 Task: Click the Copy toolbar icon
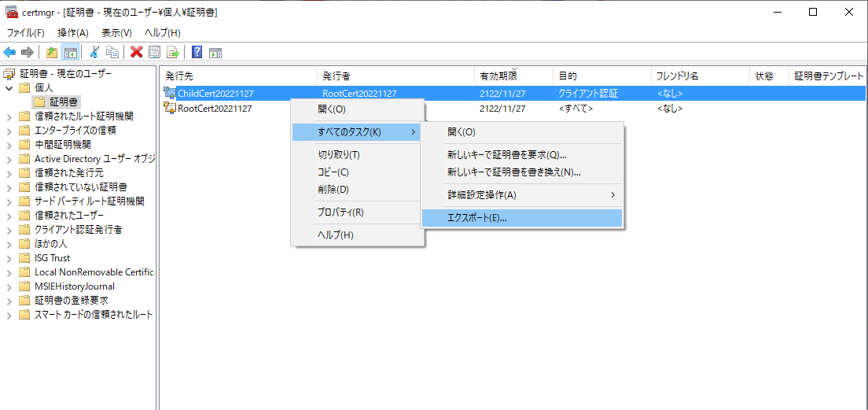(112, 53)
